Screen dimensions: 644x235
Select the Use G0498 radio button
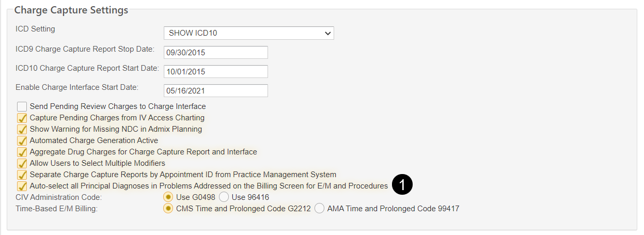[168, 197]
